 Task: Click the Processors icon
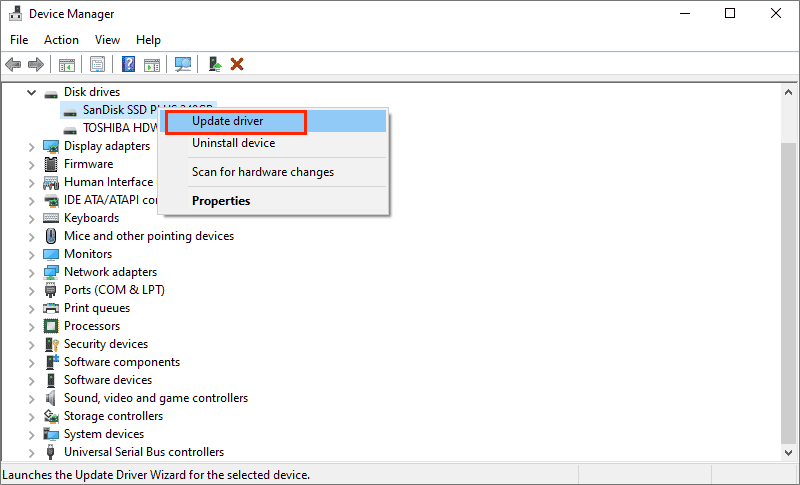[x=51, y=326]
